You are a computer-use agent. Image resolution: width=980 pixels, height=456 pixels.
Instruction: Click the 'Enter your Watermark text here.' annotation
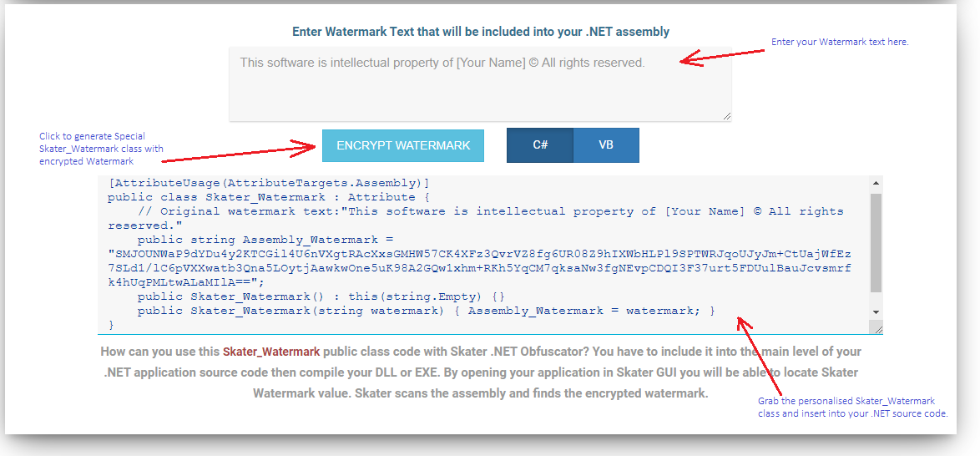(x=840, y=42)
